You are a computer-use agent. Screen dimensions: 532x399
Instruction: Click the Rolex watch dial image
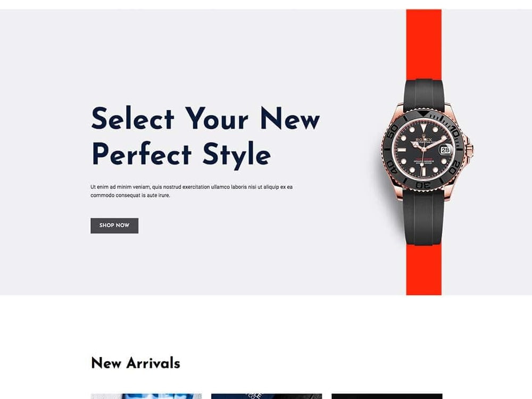423,149
